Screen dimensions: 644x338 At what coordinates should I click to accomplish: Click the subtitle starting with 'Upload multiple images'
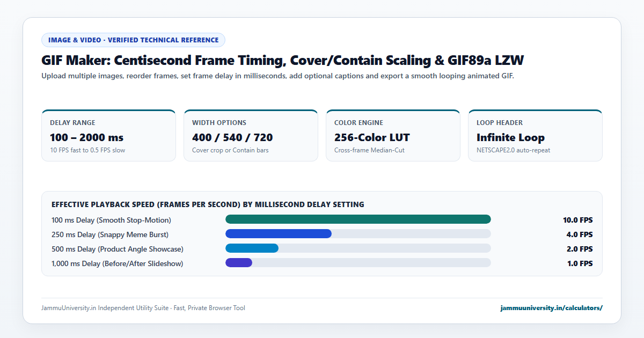click(x=277, y=76)
